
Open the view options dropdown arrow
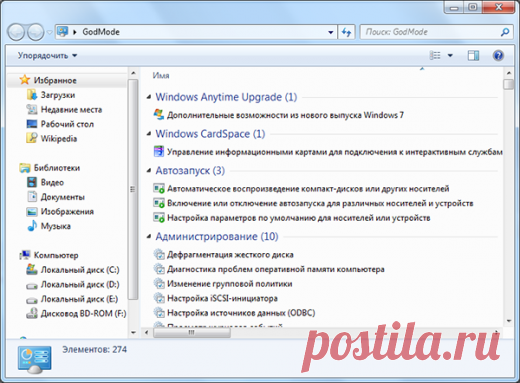pyautogui.click(x=450, y=55)
